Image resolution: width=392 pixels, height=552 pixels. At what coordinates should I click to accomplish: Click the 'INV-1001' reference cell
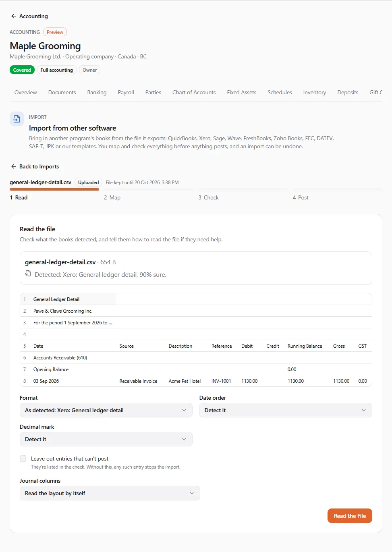point(221,381)
